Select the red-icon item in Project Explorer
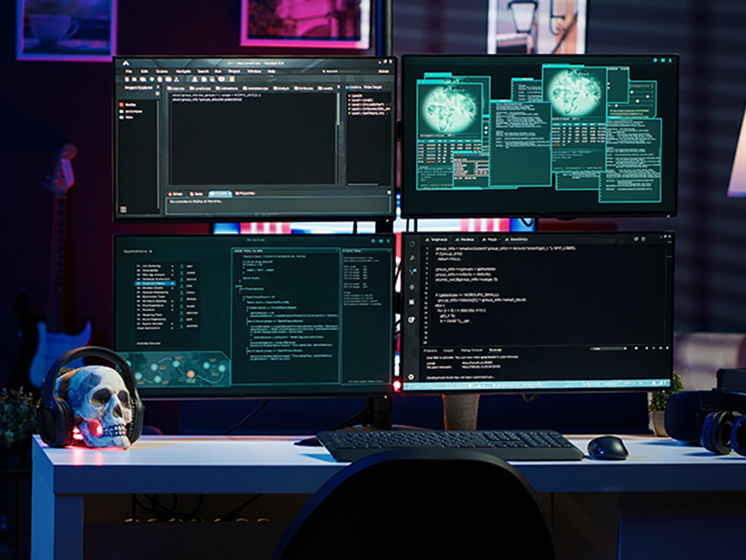 point(128,104)
